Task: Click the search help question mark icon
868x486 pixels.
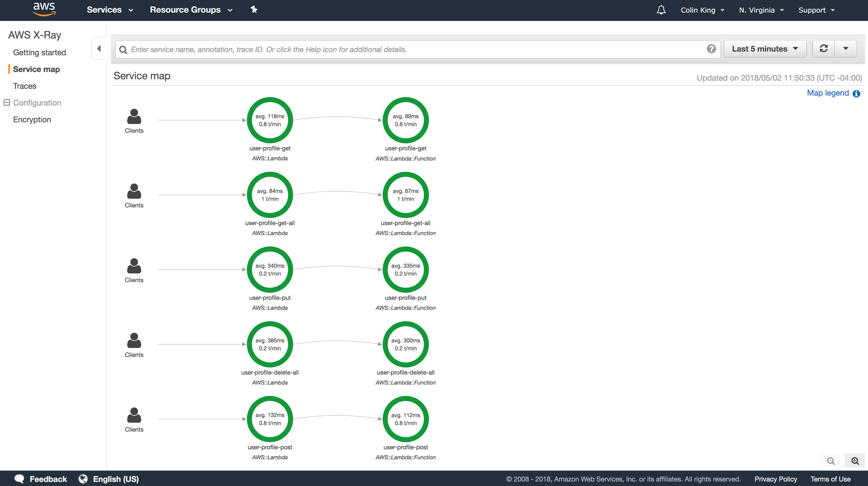Action: point(711,49)
